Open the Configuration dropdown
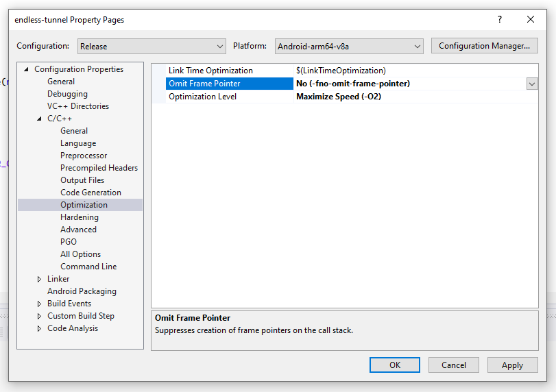 (152, 47)
